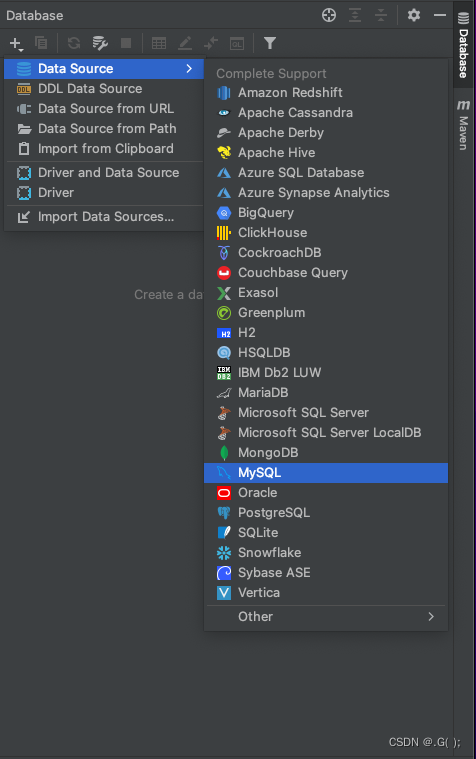
Task: Select SQLite data source
Action: 326,532
